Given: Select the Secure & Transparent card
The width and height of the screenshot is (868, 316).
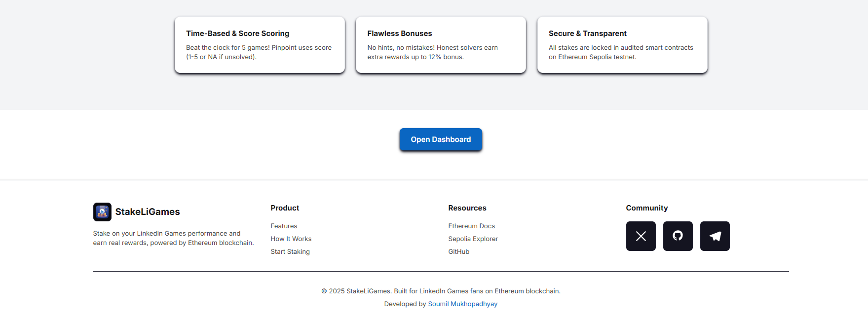Looking at the screenshot, I should [x=622, y=45].
